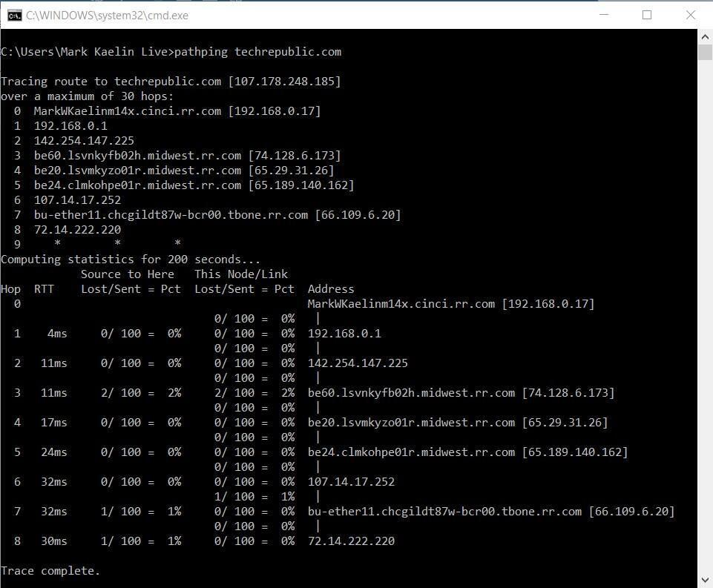Viewport: 713px width, 588px height.
Task: Click the Computing statistics for 200 seconds line
Action: (x=128, y=259)
